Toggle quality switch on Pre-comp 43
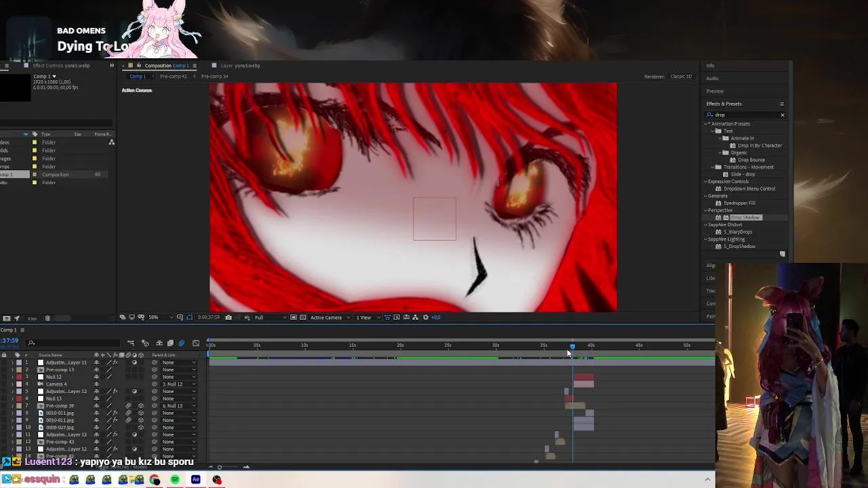868x488 pixels. point(109,442)
